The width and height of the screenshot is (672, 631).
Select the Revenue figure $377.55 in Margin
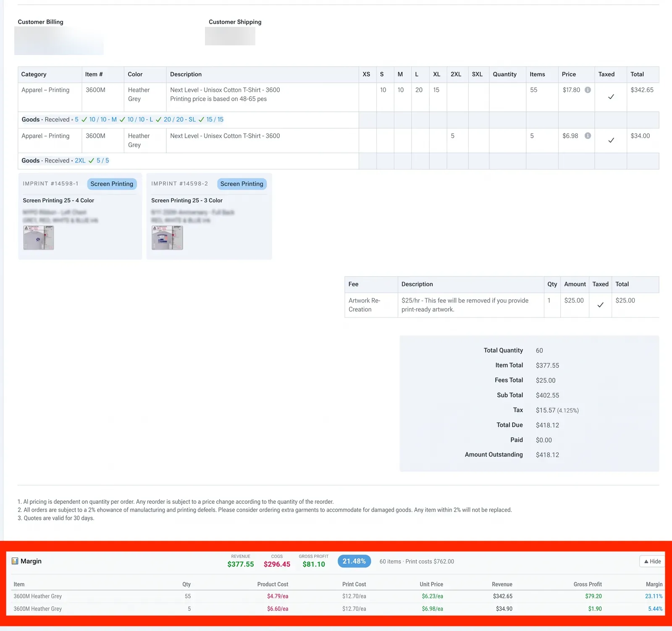click(x=241, y=564)
